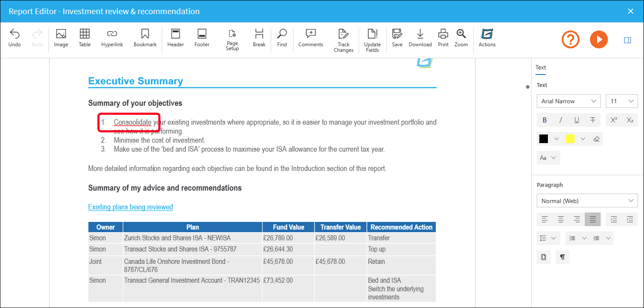Screen dimensions: 644x308
Task: Save the report
Action: click(x=397, y=38)
